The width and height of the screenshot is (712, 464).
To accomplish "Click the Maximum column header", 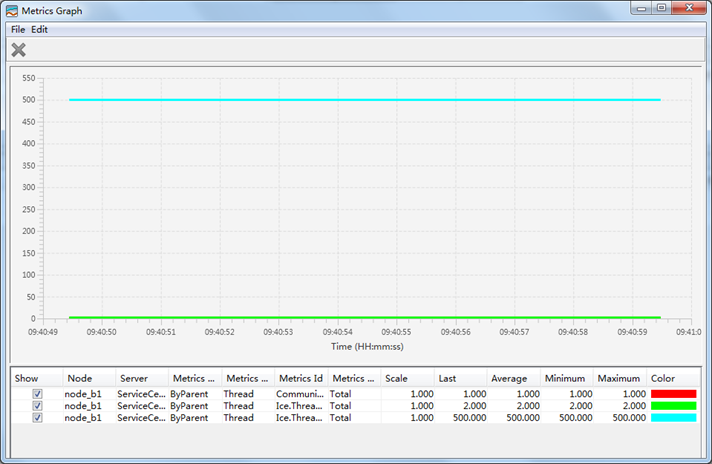I will [x=620, y=378].
